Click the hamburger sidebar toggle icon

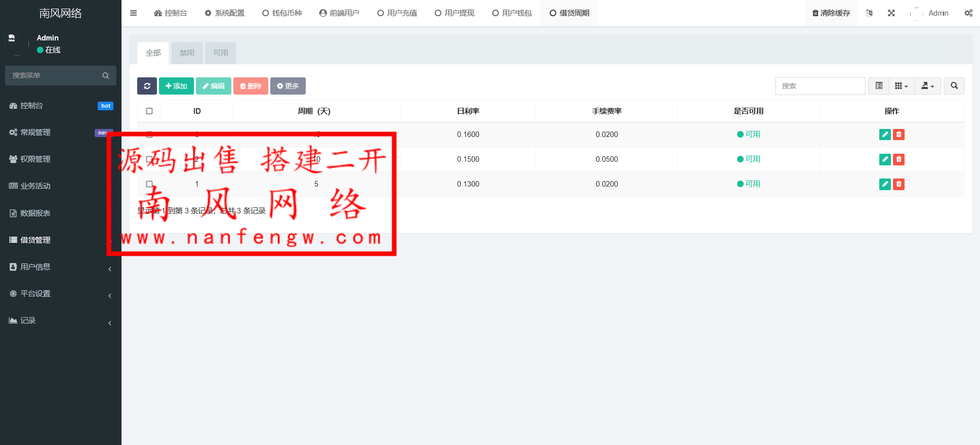(x=134, y=13)
